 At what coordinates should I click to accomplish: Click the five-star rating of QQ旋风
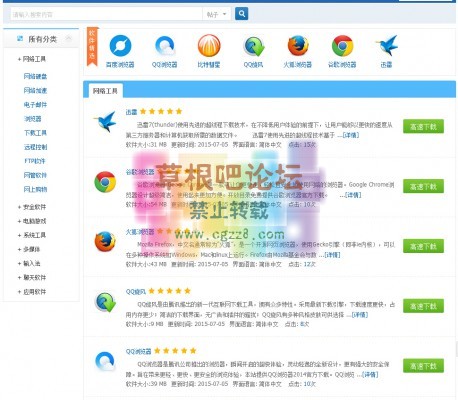(x=170, y=291)
